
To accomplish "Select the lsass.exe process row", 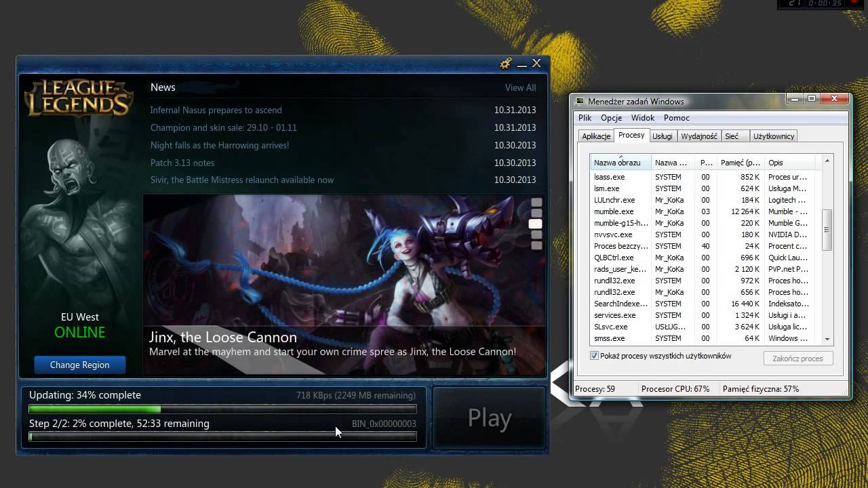I will [x=703, y=177].
